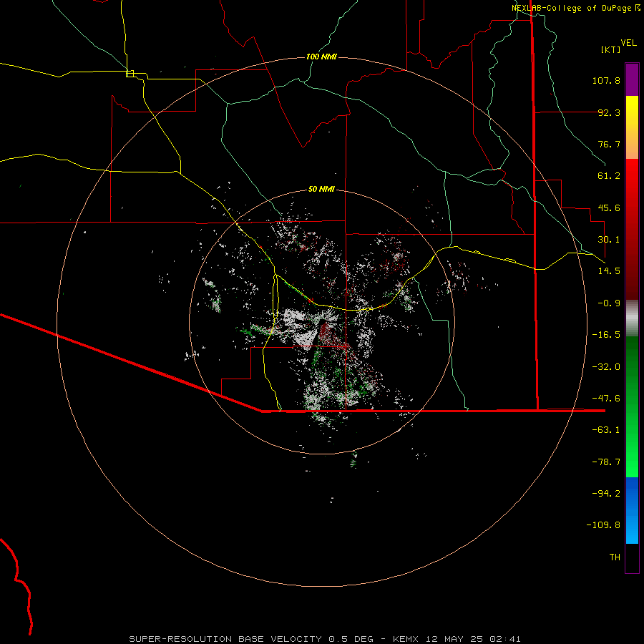Click the -109.8 legend value
The width and height of the screenshot is (644, 644).
point(603,525)
